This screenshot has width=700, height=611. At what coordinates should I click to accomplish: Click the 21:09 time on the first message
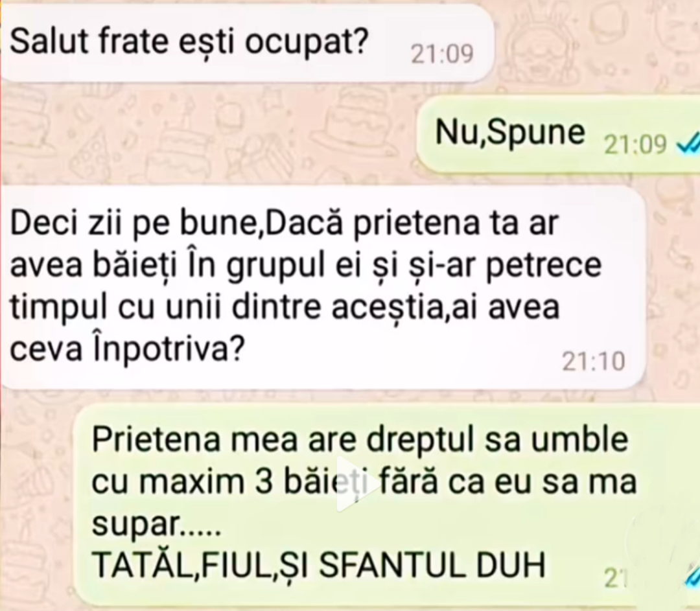[442, 54]
